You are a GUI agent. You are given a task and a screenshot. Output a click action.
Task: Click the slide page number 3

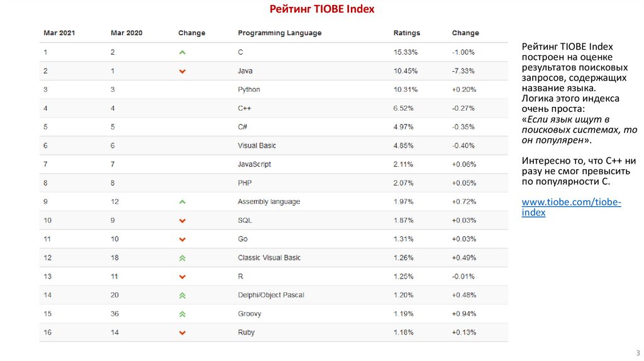click(638, 353)
